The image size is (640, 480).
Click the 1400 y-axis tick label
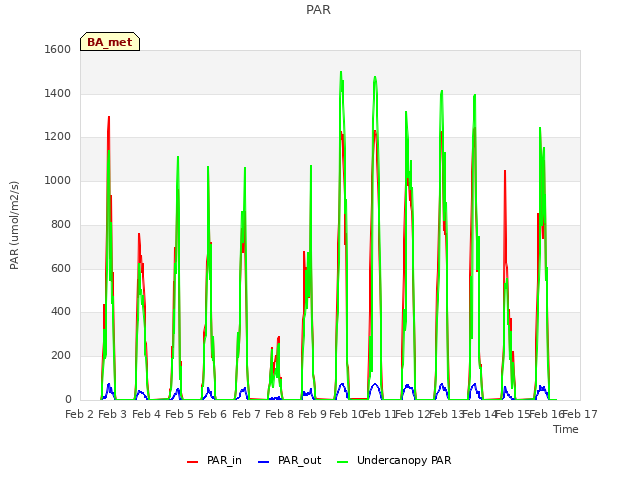(58, 93)
